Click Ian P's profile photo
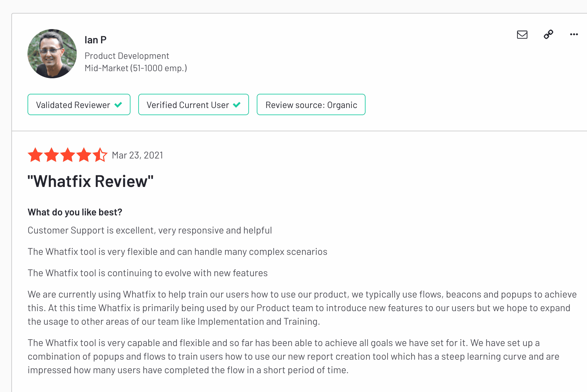Viewport: 587px width, 392px height. click(52, 54)
